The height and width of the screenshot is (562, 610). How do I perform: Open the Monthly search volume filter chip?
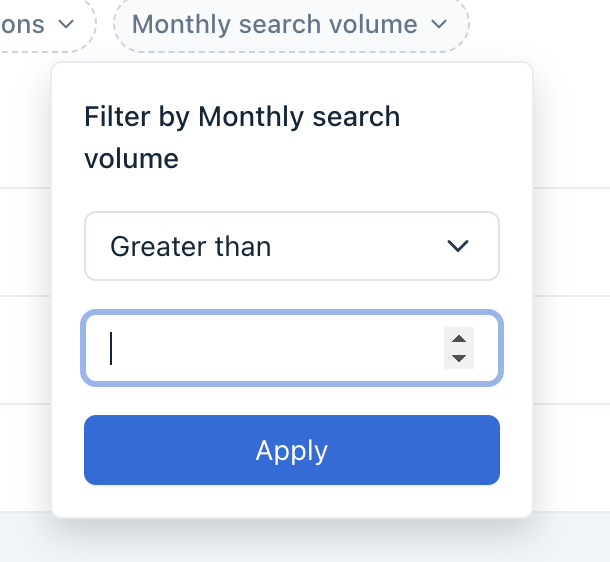275,24
